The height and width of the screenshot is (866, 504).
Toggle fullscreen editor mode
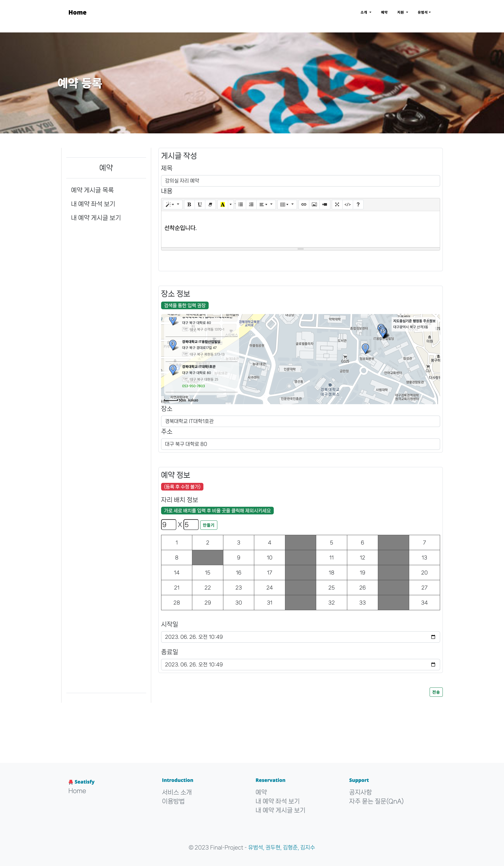click(x=337, y=204)
